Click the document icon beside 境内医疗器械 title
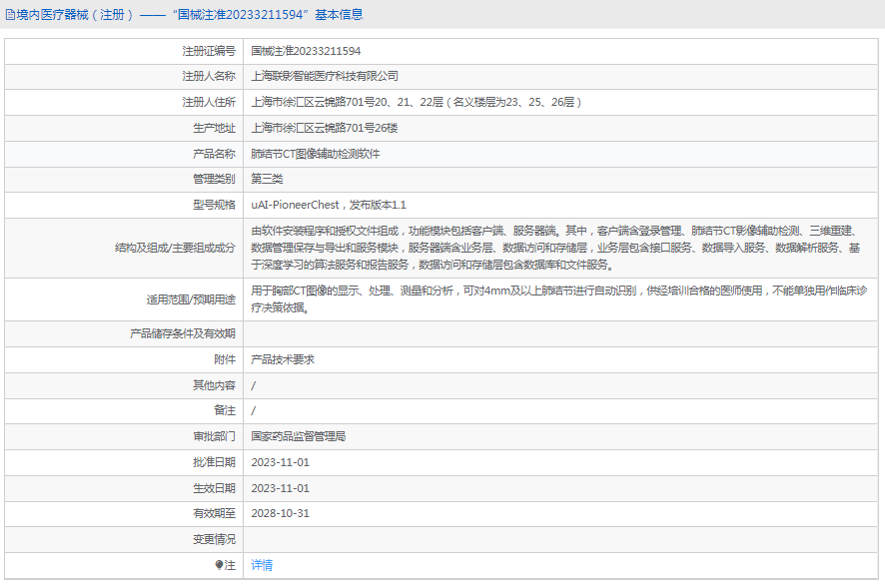Screen dimensions: 885x588 tap(10, 15)
